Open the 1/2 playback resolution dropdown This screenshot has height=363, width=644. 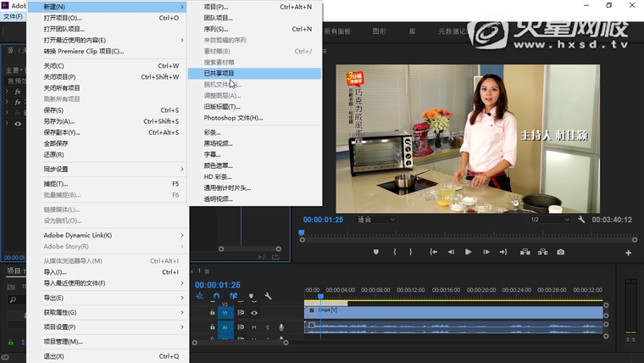point(547,220)
